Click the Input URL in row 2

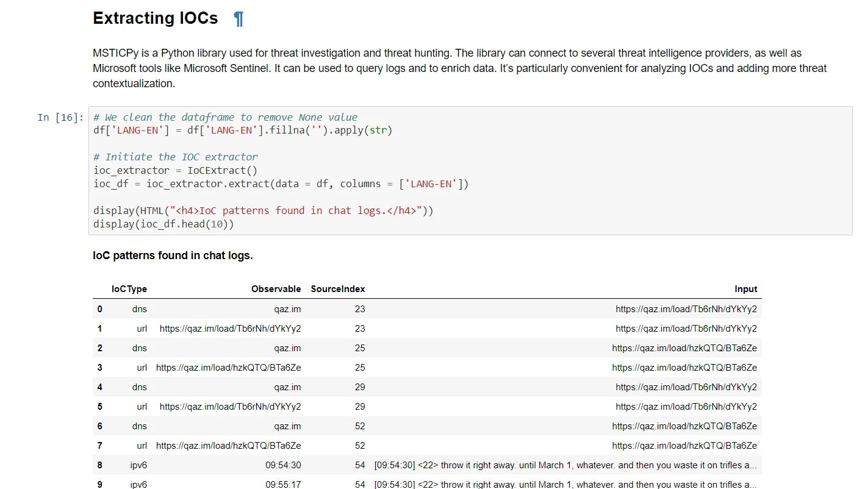(685, 348)
